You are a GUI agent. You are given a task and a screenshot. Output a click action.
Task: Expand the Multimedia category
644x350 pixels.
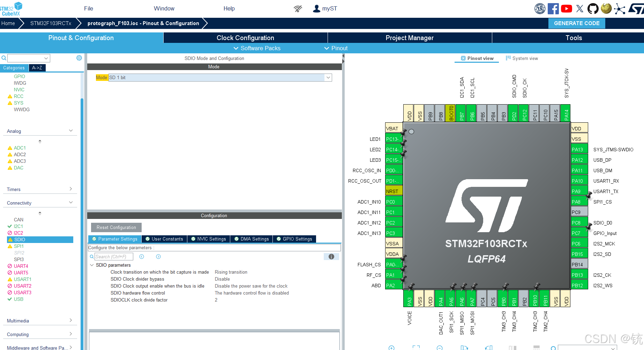click(x=71, y=320)
